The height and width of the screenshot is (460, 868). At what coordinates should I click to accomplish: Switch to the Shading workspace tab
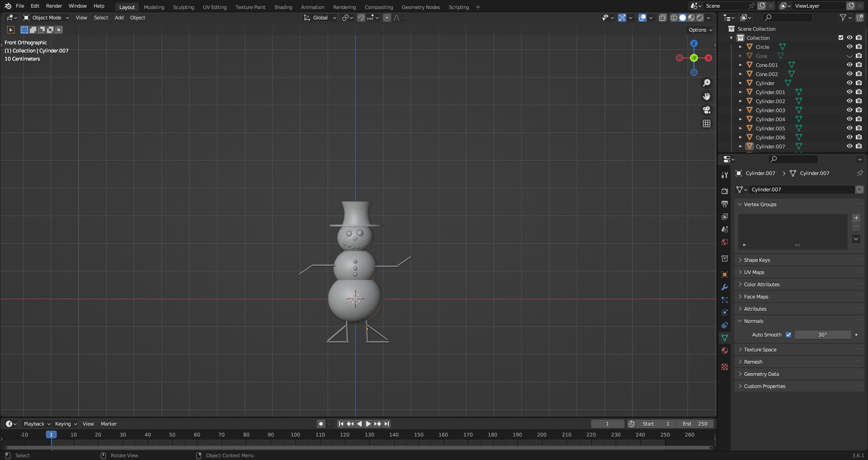pyautogui.click(x=283, y=7)
